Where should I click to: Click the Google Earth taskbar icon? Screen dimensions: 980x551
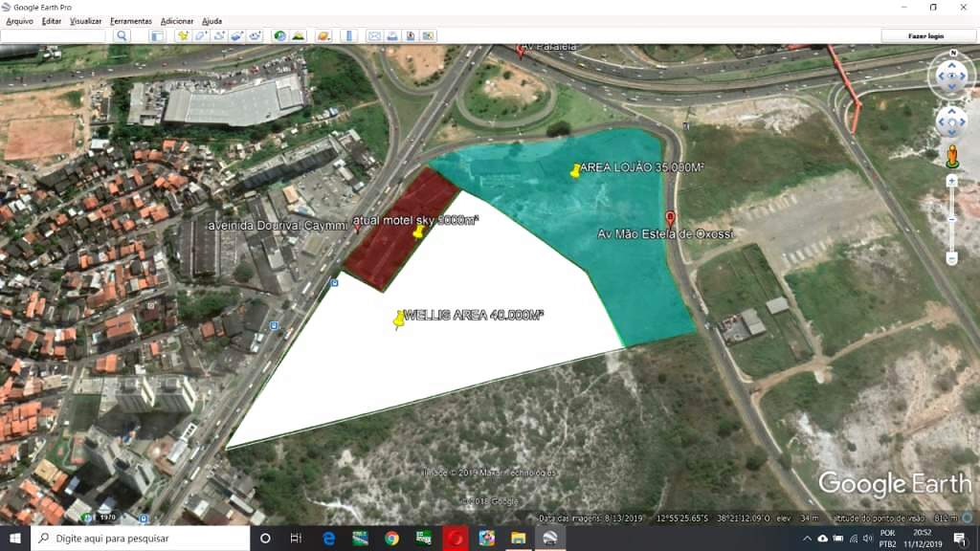(x=550, y=538)
